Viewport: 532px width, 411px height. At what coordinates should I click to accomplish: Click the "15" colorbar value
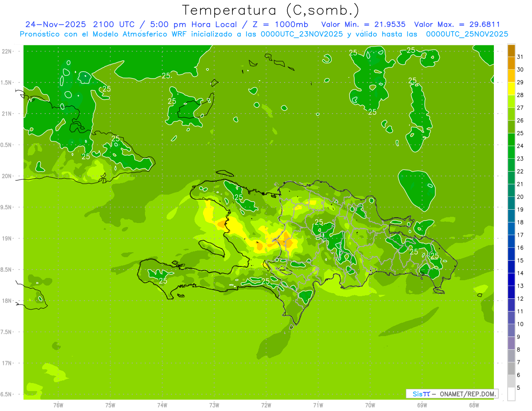520,261
